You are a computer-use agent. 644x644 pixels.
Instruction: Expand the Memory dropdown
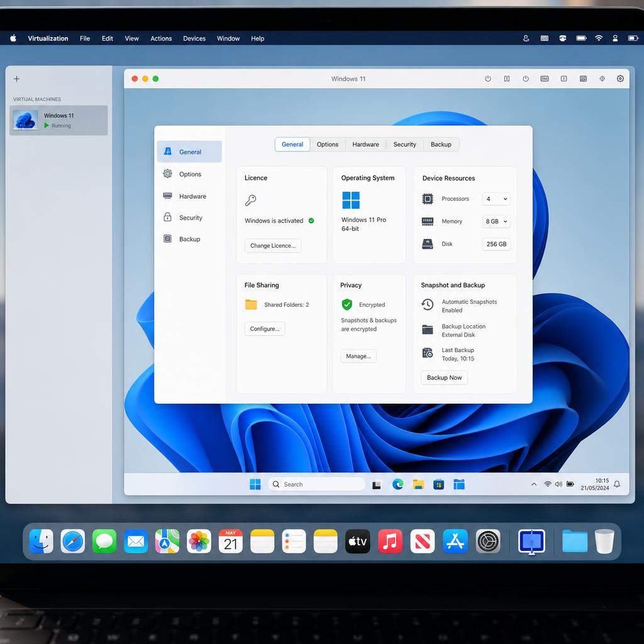click(496, 221)
